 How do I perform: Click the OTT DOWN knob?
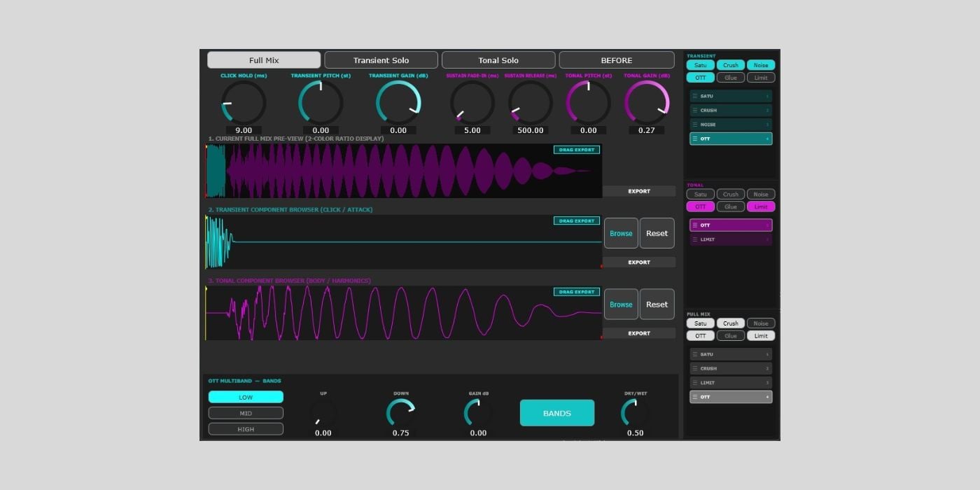pyautogui.click(x=401, y=413)
